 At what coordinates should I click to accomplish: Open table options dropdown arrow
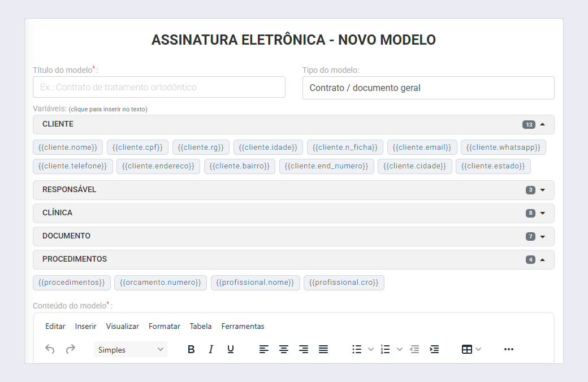[x=478, y=349]
